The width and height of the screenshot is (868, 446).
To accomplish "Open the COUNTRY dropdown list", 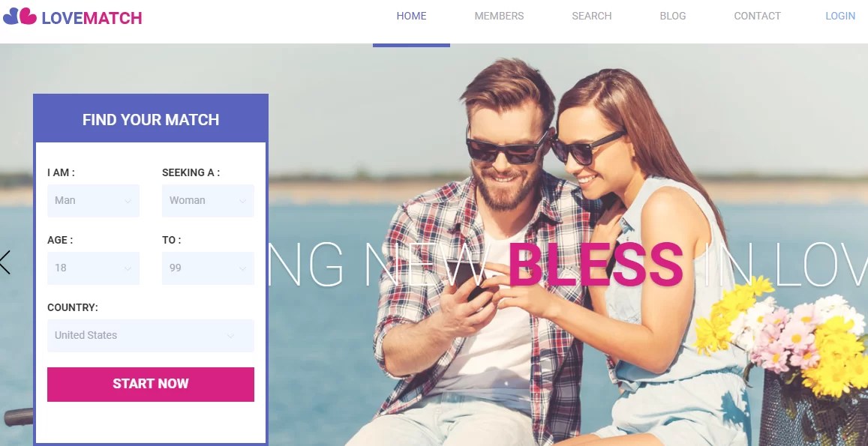I will click(151, 335).
